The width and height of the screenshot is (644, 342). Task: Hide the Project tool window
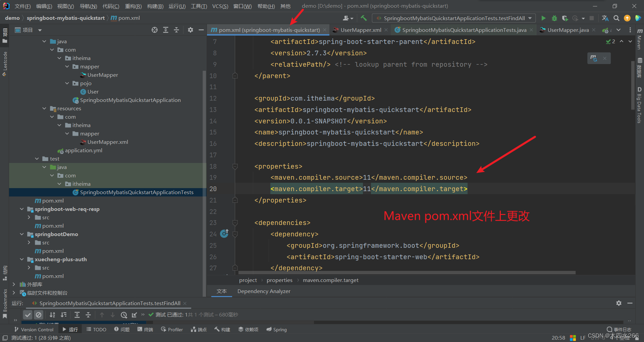201,30
